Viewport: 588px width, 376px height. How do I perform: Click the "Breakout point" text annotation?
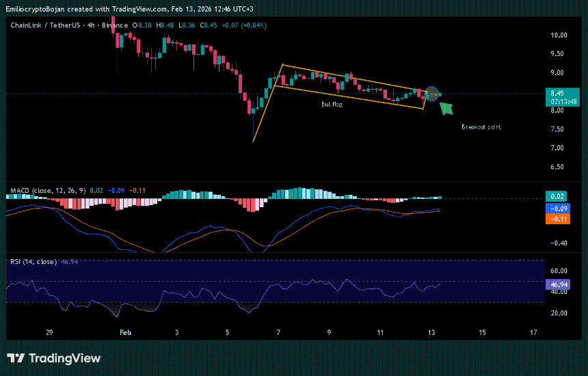coord(481,127)
